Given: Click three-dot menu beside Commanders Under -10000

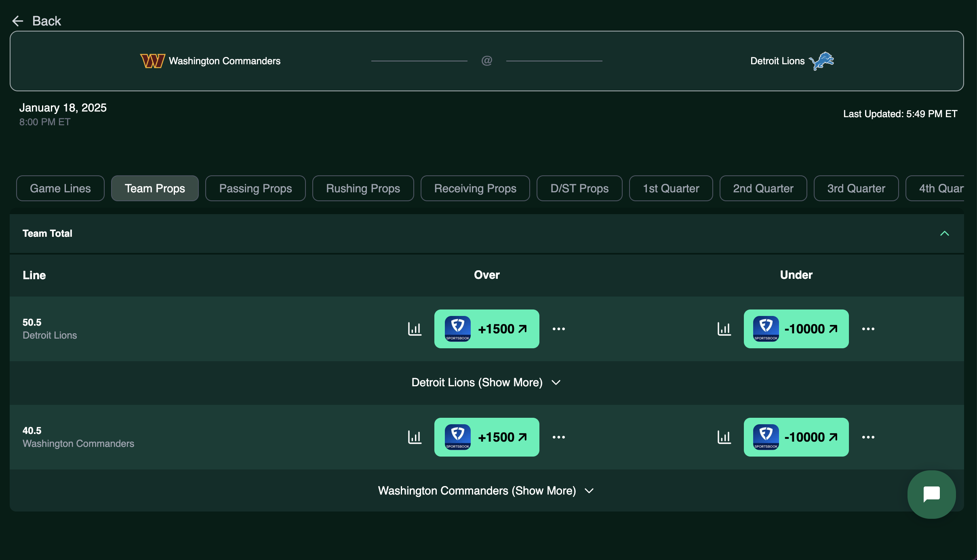Looking at the screenshot, I should click(x=868, y=437).
